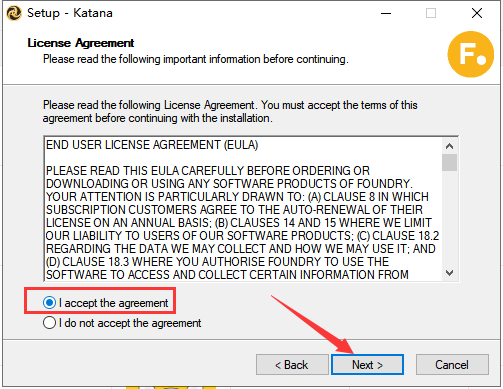Go back with the Back button

point(292,365)
